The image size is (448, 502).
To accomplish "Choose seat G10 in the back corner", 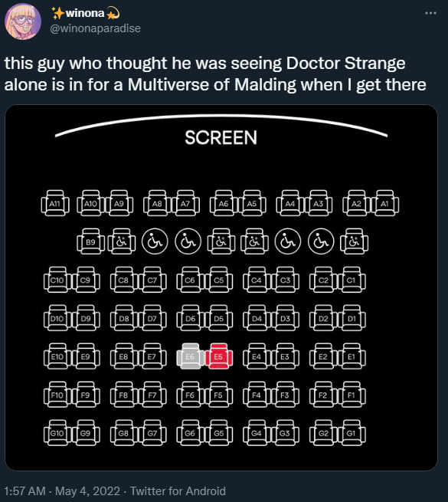I will click(x=57, y=433).
